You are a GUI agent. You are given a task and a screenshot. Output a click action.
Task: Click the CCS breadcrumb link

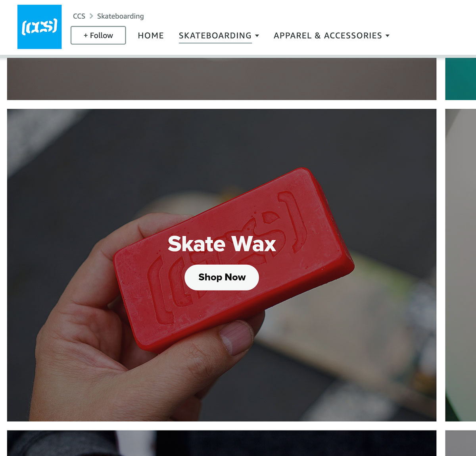(x=79, y=16)
